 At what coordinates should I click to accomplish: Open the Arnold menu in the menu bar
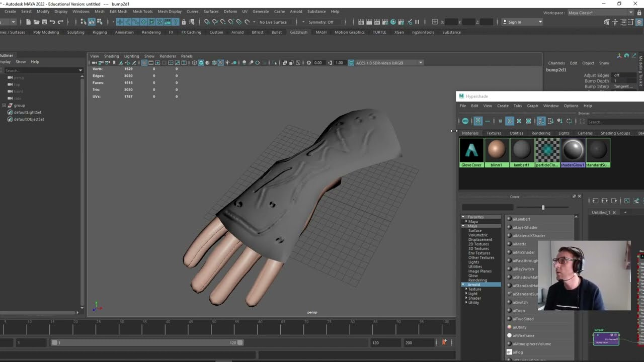click(x=296, y=12)
